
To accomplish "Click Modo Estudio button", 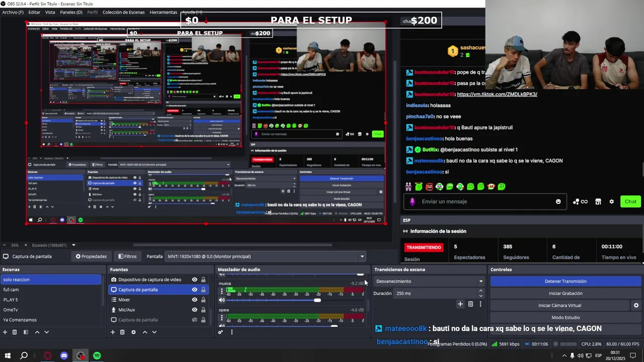I will (x=566, y=317).
